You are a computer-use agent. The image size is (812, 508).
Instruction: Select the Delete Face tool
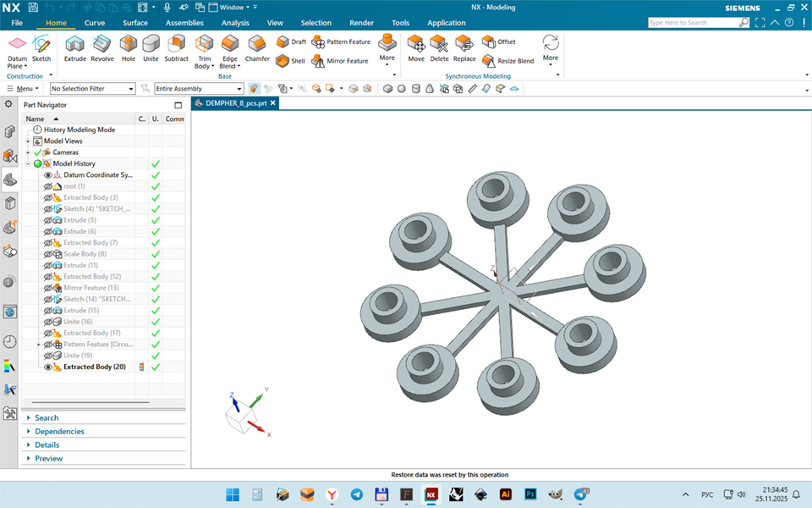click(x=439, y=48)
